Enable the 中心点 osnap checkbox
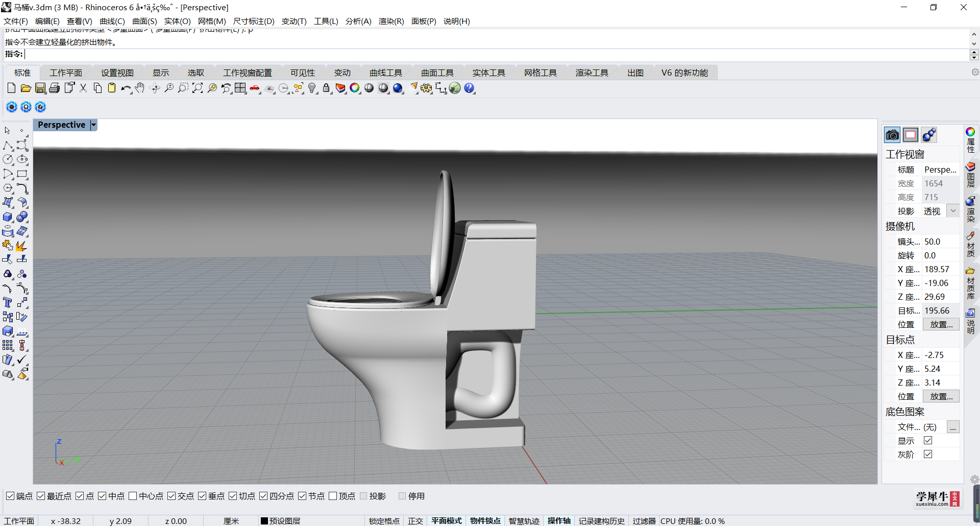The image size is (980, 526). (133, 496)
